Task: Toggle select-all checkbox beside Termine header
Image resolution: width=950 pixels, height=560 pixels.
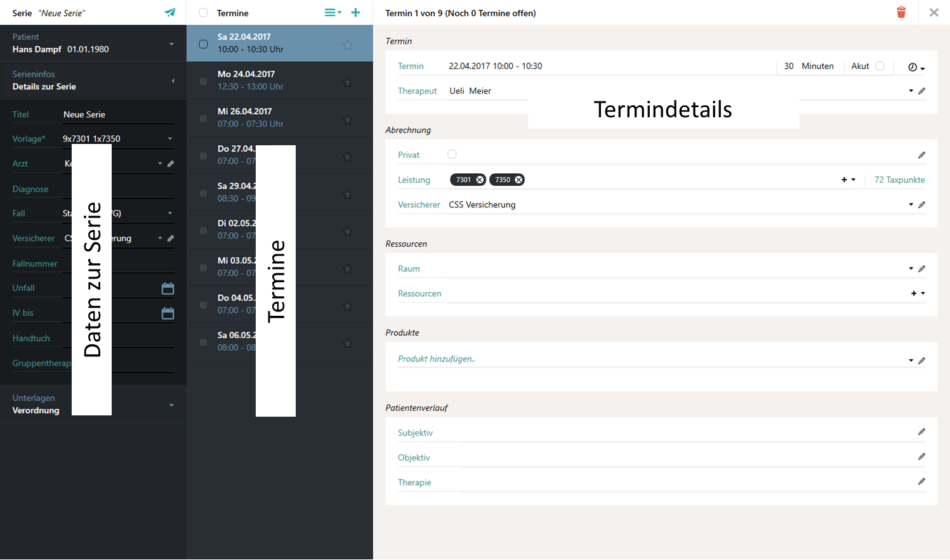Action: tap(203, 13)
